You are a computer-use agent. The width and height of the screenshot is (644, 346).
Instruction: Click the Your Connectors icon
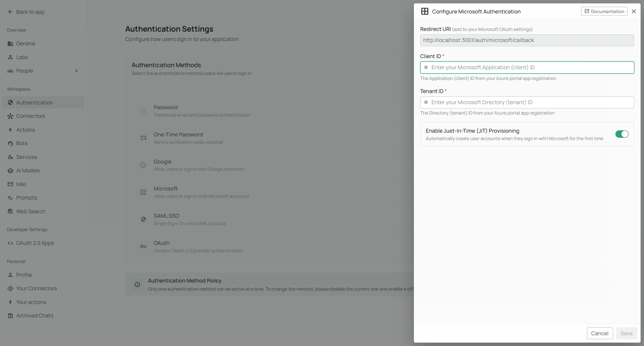coord(10,289)
